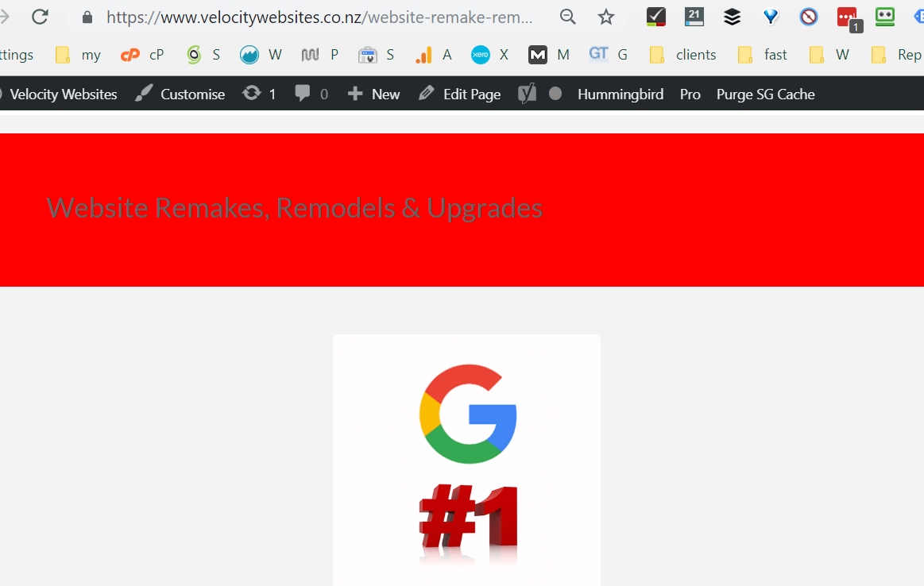Click the browser reload button

click(40, 17)
